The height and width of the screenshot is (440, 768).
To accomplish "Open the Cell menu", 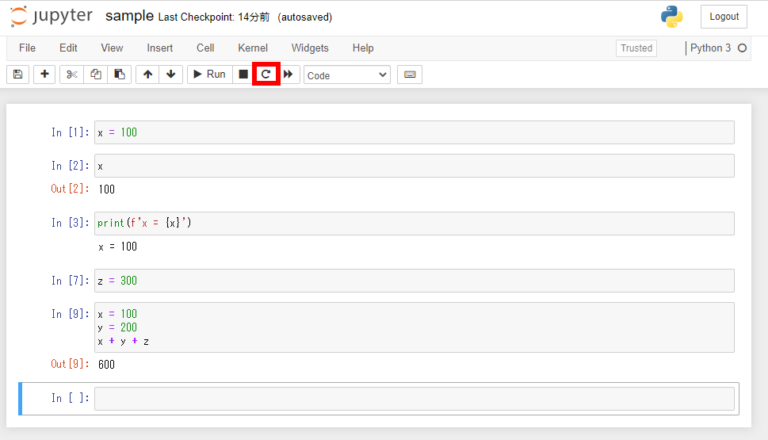I will point(205,48).
